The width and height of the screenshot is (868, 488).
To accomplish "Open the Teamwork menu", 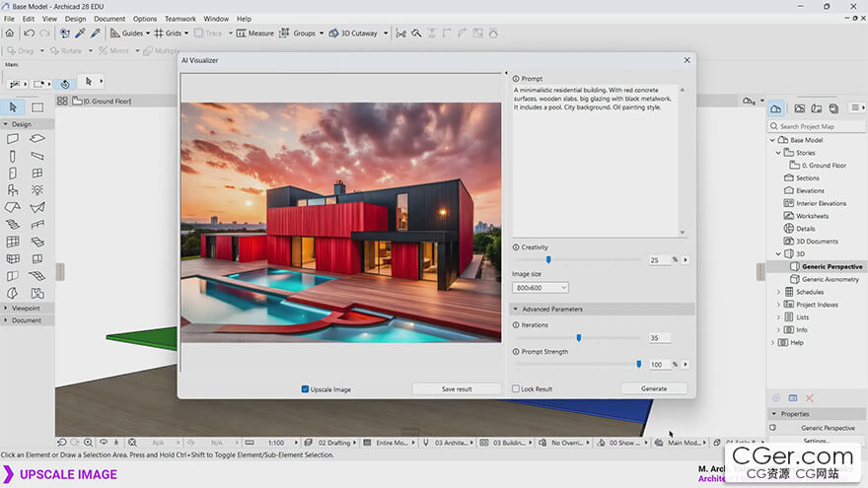I will [181, 19].
